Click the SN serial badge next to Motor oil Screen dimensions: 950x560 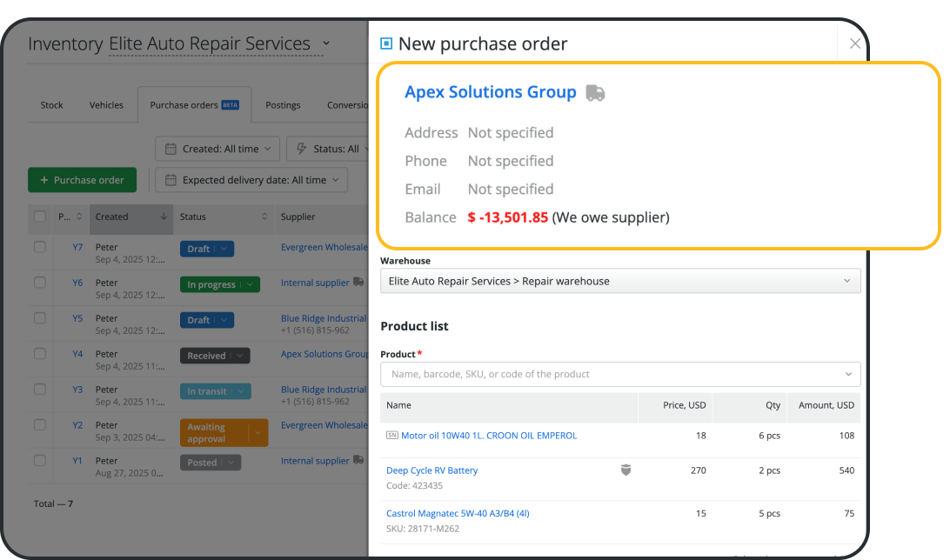pyautogui.click(x=391, y=436)
